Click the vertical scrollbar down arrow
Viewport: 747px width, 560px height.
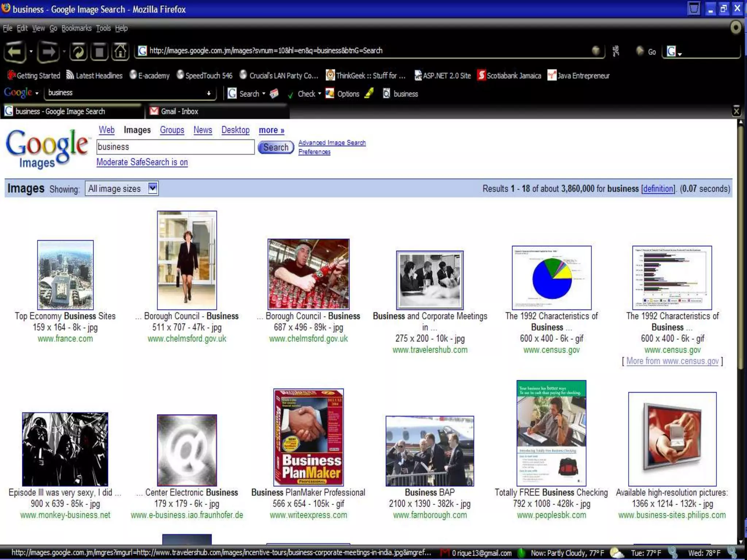coord(740,542)
